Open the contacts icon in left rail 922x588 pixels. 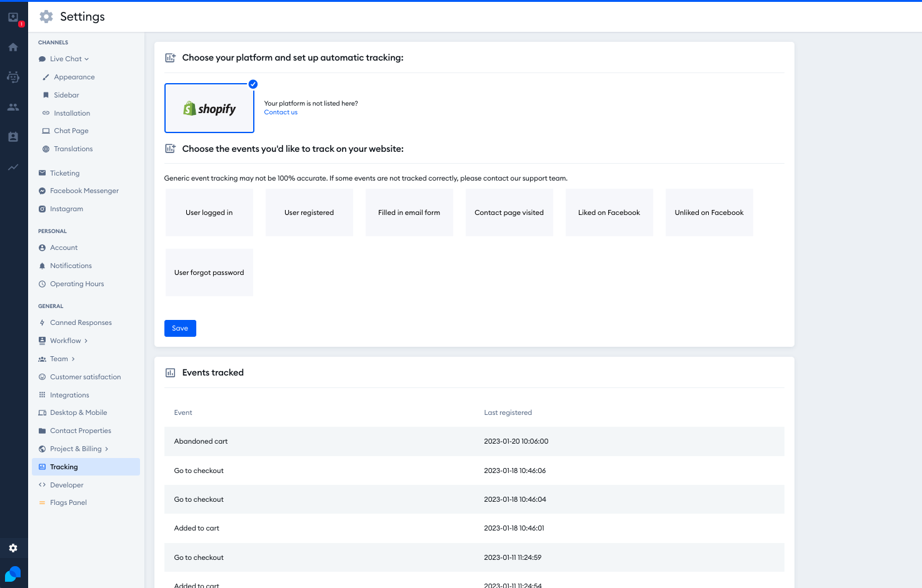point(13,137)
